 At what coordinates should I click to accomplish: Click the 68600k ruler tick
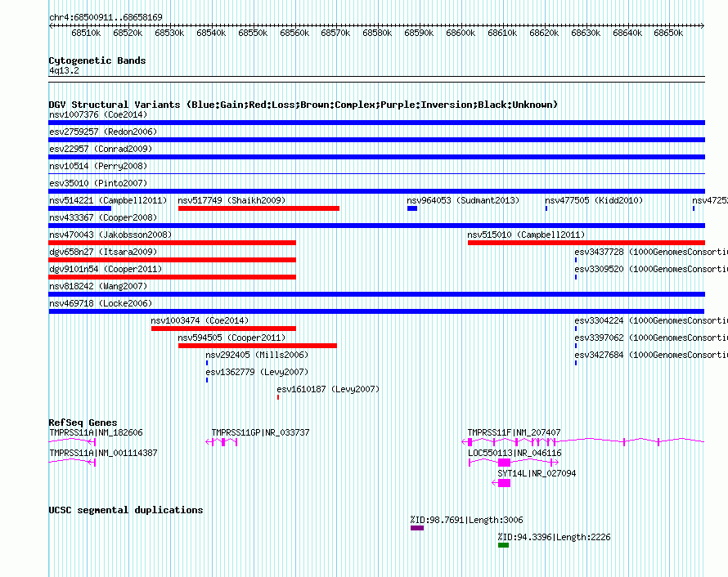[461, 33]
